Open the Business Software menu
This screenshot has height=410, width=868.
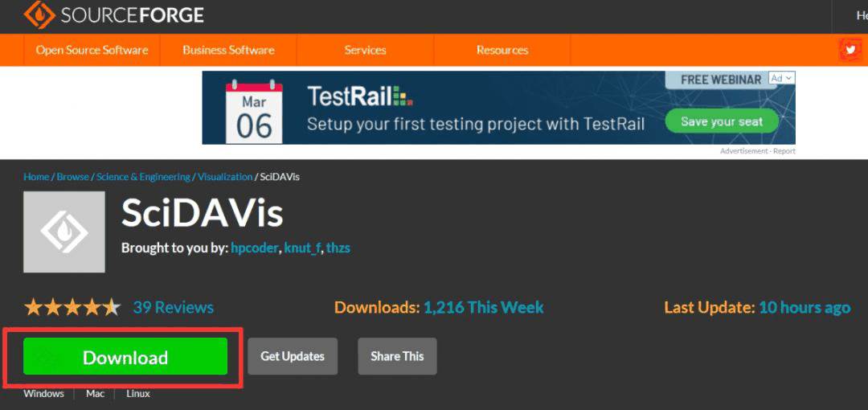pos(228,50)
